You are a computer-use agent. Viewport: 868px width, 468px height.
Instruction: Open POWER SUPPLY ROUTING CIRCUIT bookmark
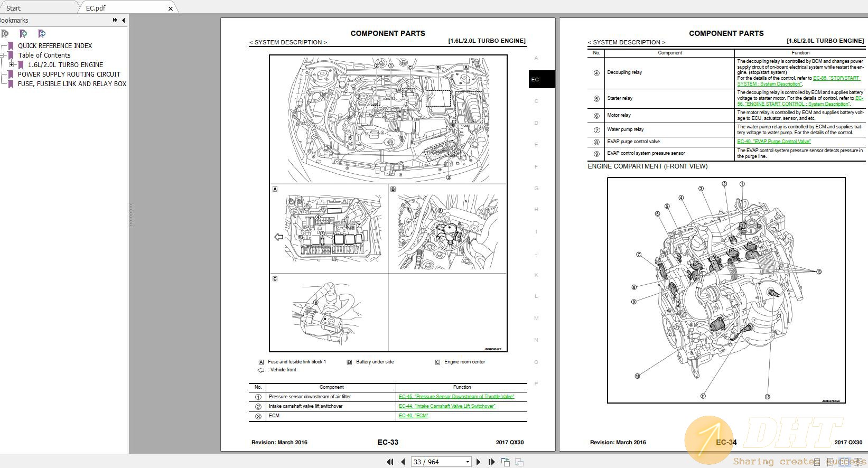(x=69, y=74)
